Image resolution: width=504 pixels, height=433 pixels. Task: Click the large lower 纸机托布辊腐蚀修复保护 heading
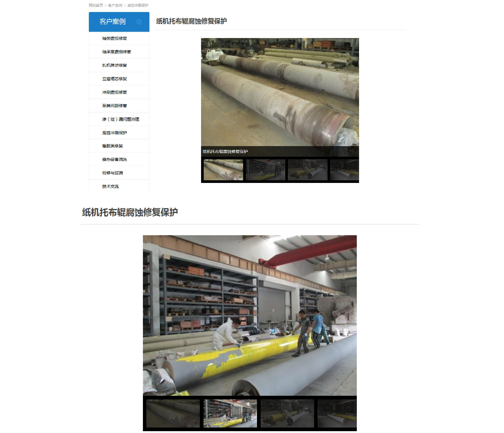coord(130,212)
